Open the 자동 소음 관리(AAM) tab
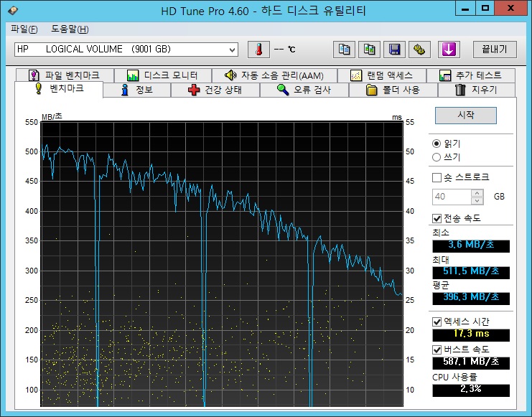This screenshot has height=417, width=532. [x=274, y=75]
